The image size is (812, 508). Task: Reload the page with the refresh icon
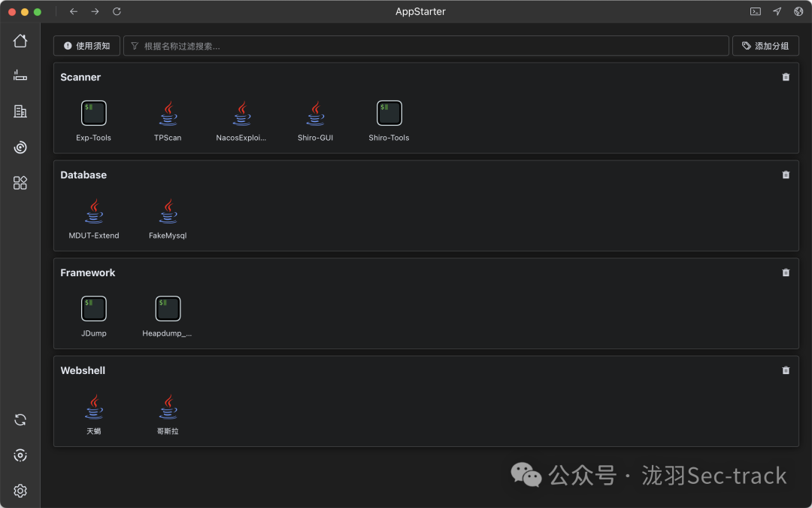coord(117,11)
